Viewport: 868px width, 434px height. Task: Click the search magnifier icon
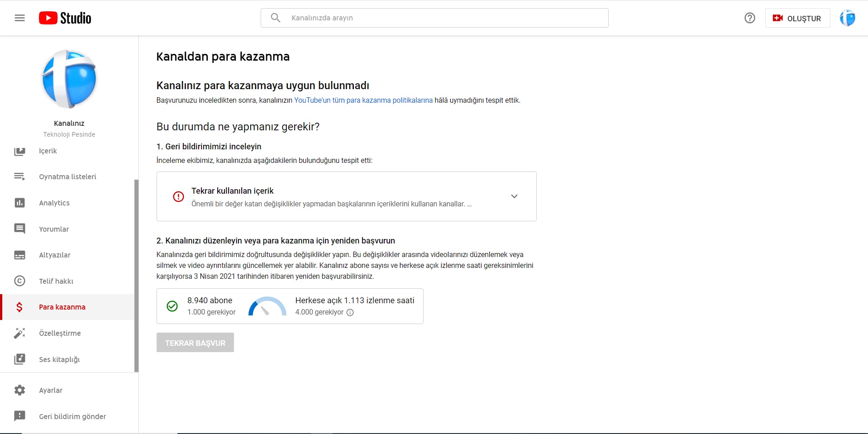pos(276,18)
